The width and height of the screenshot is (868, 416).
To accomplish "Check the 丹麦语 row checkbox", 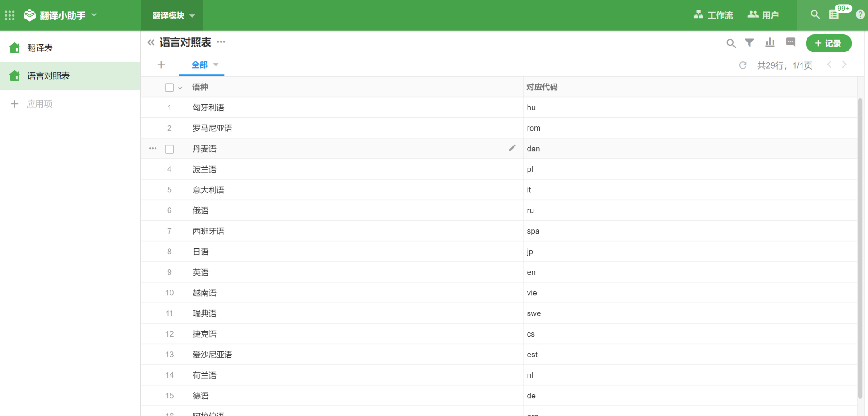I will pos(170,149).
